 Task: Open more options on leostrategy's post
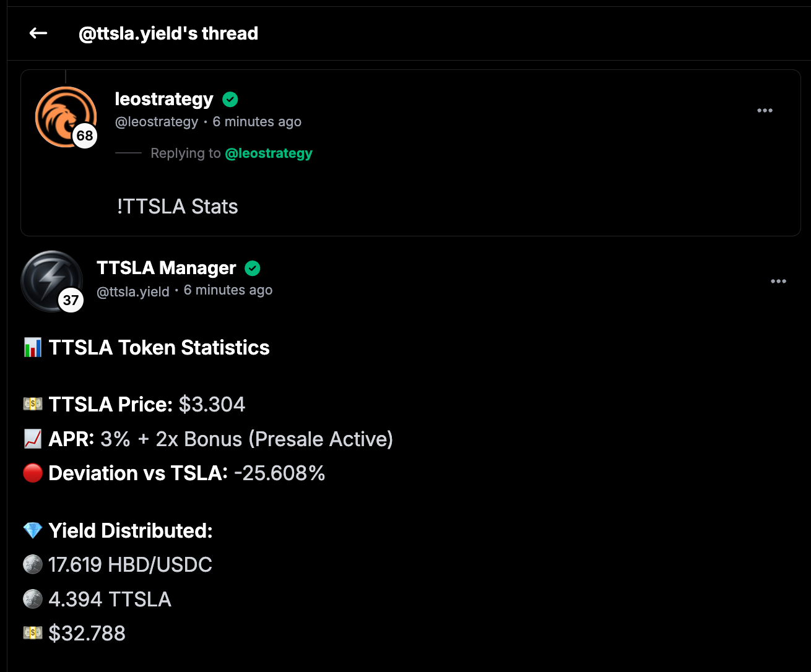(x=765, y=111)
